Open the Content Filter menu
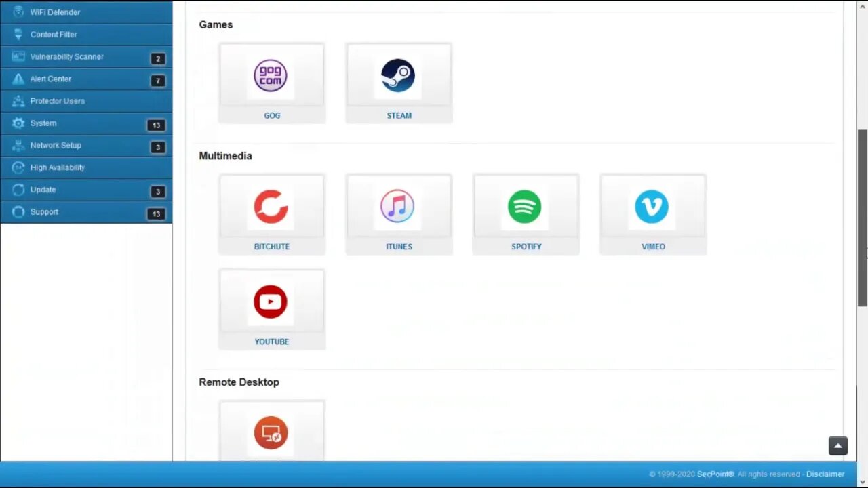The height and width of the screenshot is (488, 868). 86,35
